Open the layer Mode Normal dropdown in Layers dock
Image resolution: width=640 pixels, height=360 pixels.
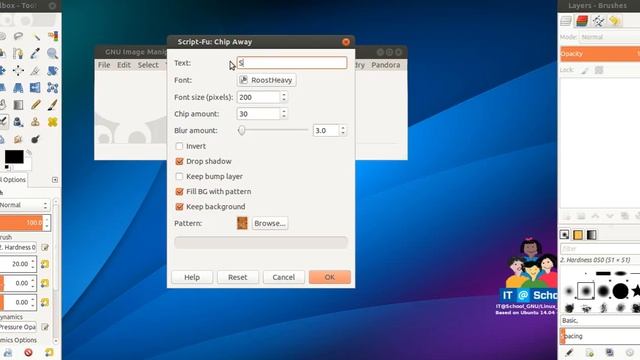coord(609,37)
